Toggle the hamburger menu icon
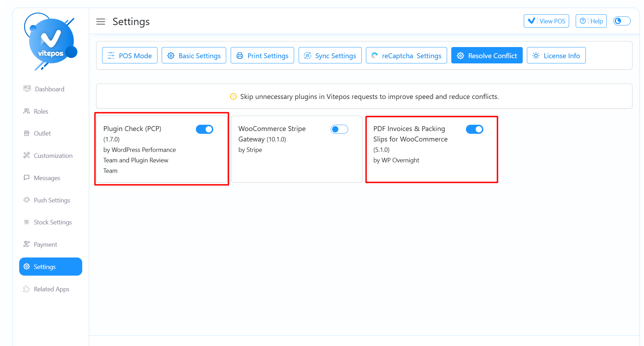The height and width of the screenshot is (346, 644). pos(101,22)
